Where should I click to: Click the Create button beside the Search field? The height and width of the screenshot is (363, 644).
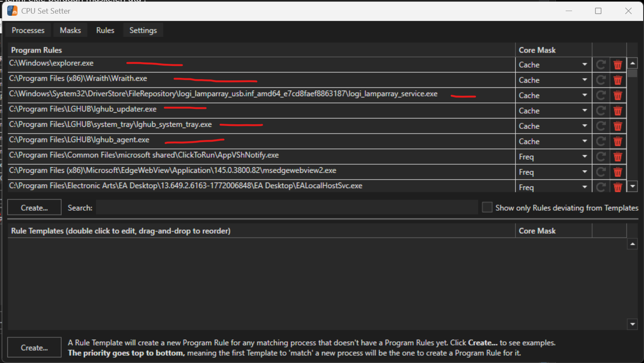tap(34, 208)
